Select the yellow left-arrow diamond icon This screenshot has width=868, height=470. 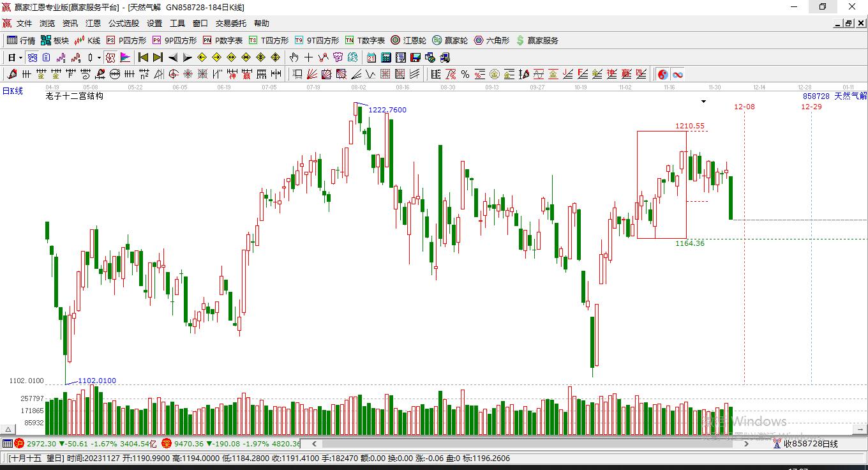pyautogui.click(x=202, y=57)
